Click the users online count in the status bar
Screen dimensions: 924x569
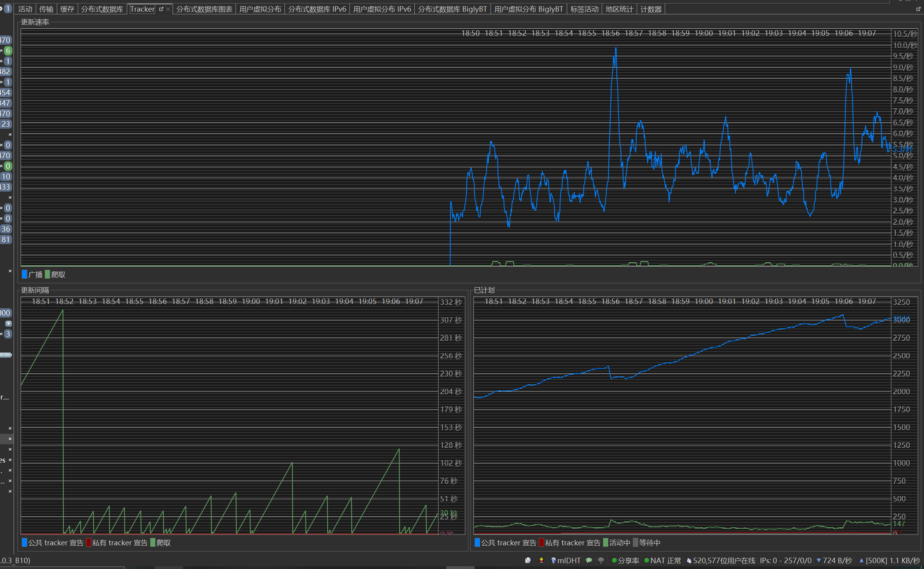coord(721,560)
